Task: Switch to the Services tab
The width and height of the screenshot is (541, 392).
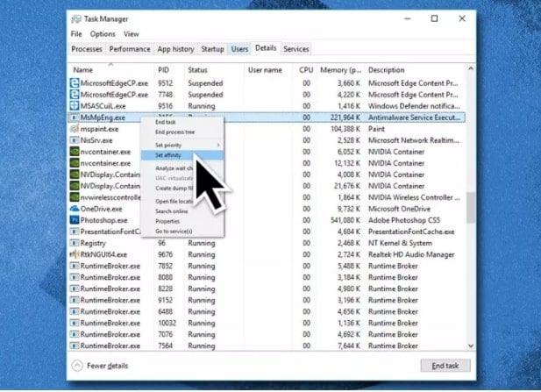Action: pyautogui.click(x=296, y=49)
